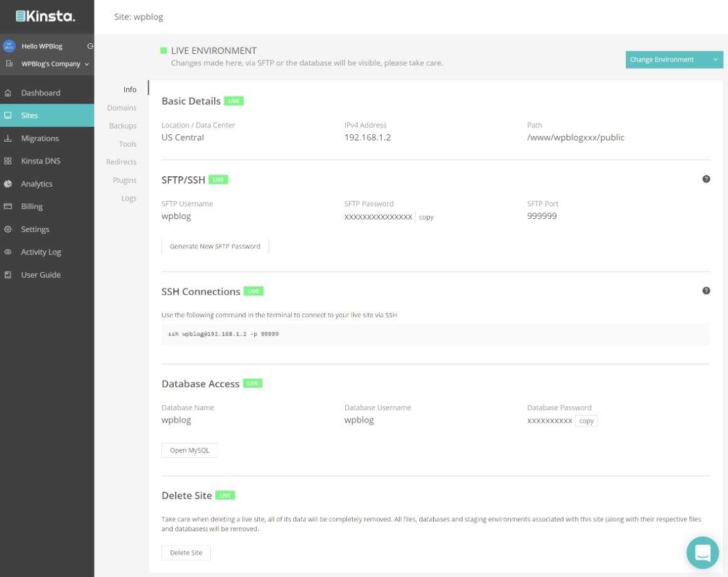Switch to the Logs tab
Viewport: 728px width, 577px height.
(x=129, y=198)
